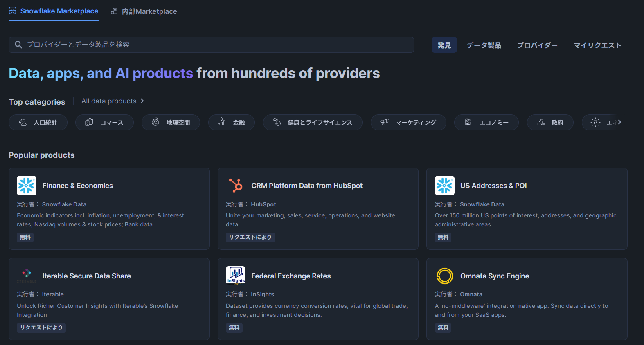Click the Top categories heading
The height and width of the screenshot is (345, 644).
click(37, 102)
